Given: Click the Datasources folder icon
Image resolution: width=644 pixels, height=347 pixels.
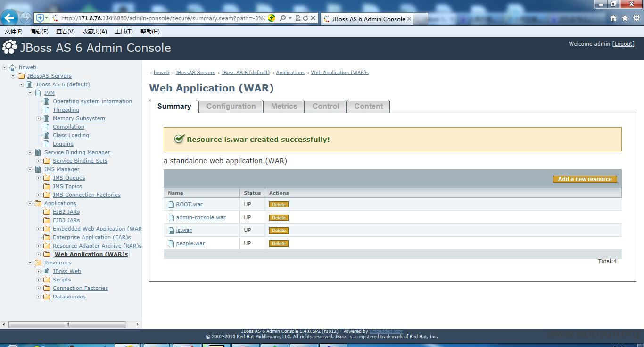Looking at the screenshot, I should [x=47, y=297].
